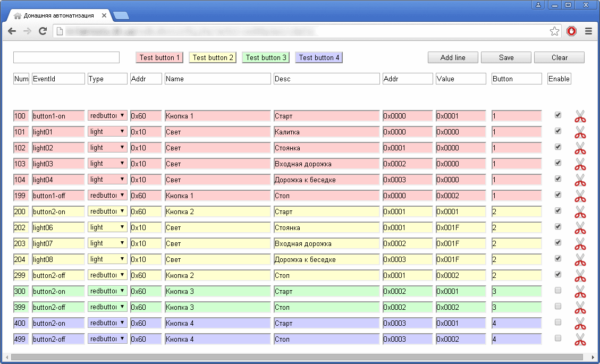Viewport: 600px width, 364px height.
Task: Click the Desc field Дорожка к беседке in row 104
Action: [327, 180]
